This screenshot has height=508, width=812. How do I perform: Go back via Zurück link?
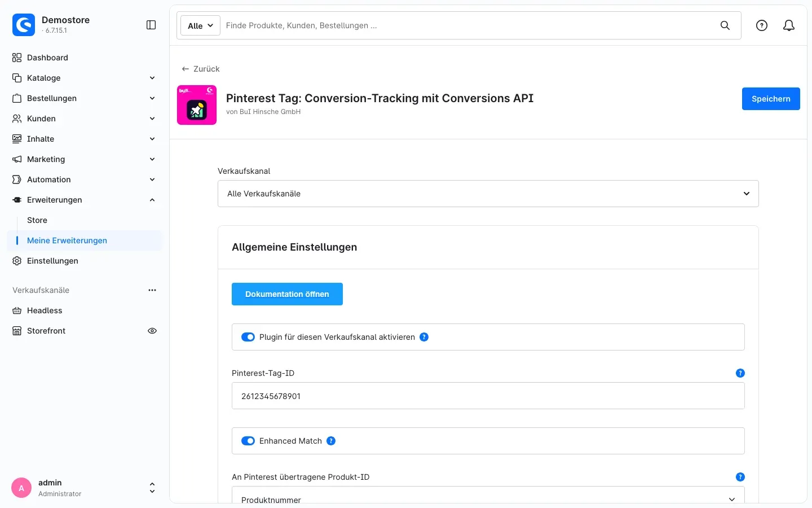201,69
